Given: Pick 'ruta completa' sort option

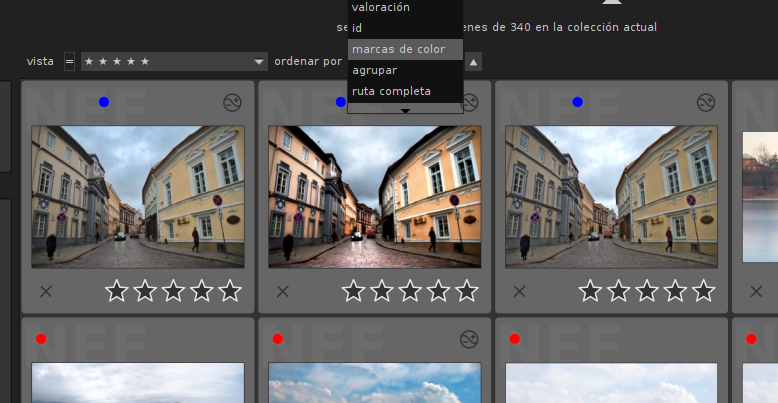Looking at the screenshot, I should click(x=405, y=91).
